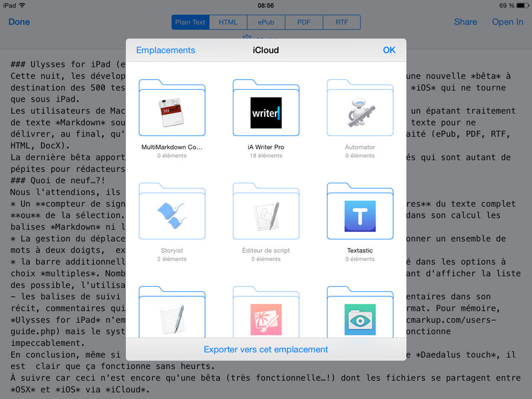Open the Textastic folder
This screenshot has height=399, width=532.
pyautogui.click(x=360, y=212)
